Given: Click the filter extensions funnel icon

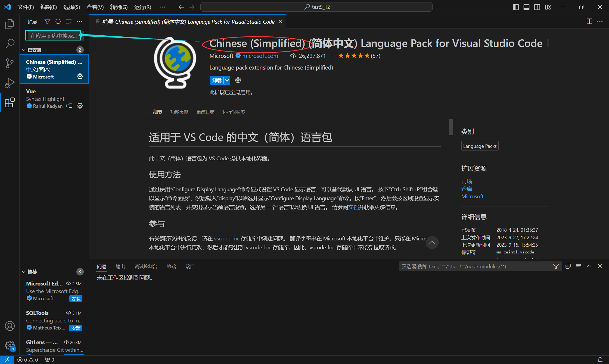Looking at the screenshot, I should coord(47,21).
